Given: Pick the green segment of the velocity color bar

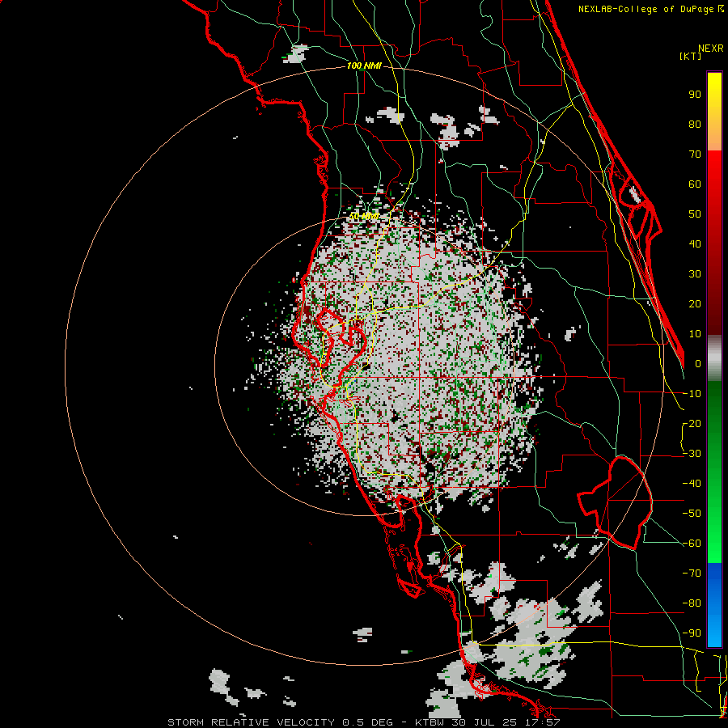Looking at the screenshot, I should click(x=714, y=472).
